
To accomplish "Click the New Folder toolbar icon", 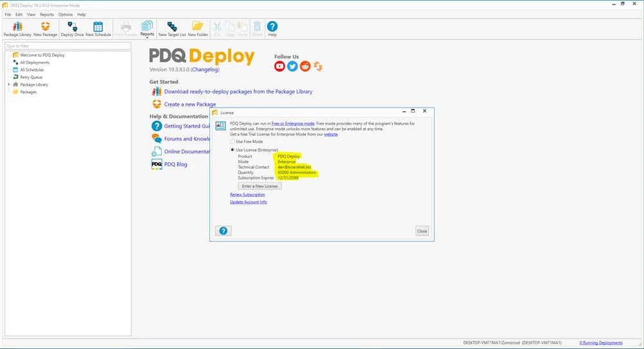I will point(198,29).
